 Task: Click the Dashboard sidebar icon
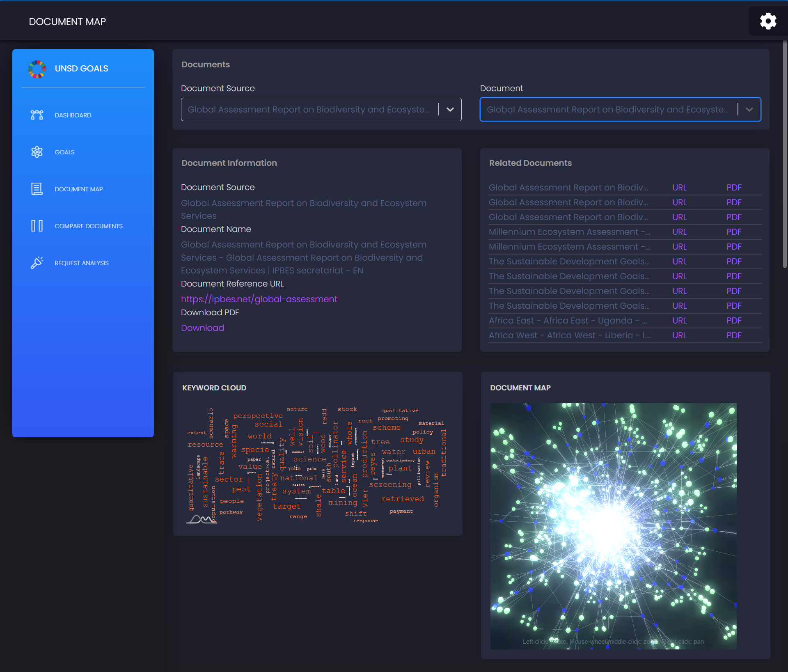pos(37,115)
